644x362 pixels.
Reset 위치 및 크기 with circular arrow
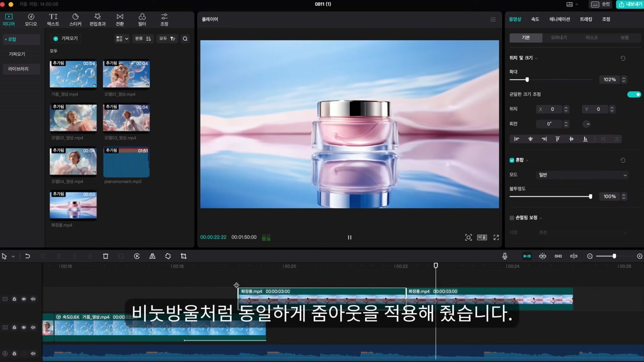coord(623,58)
